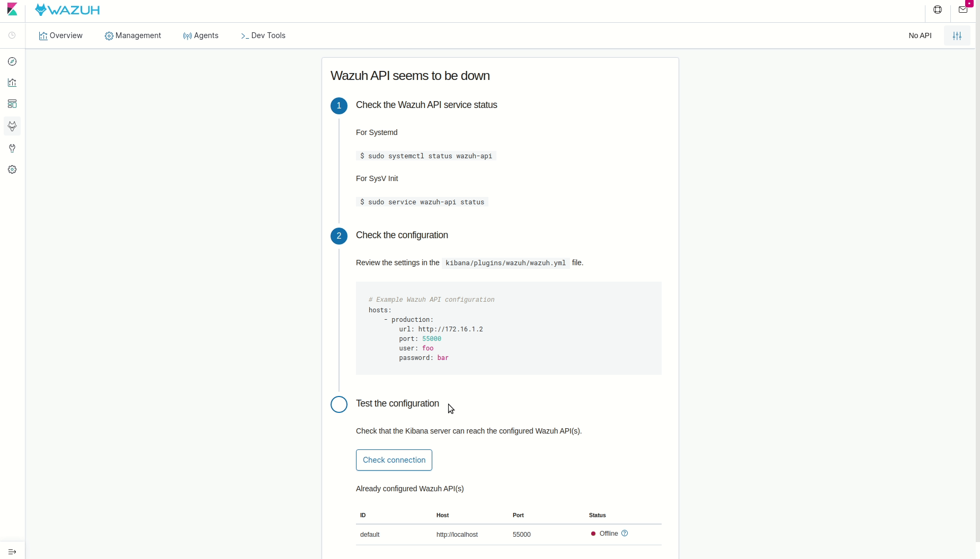This screenshot has width=980, height=559.
Task: Click the question mark beside Offline status
Action: click(625, 534)
